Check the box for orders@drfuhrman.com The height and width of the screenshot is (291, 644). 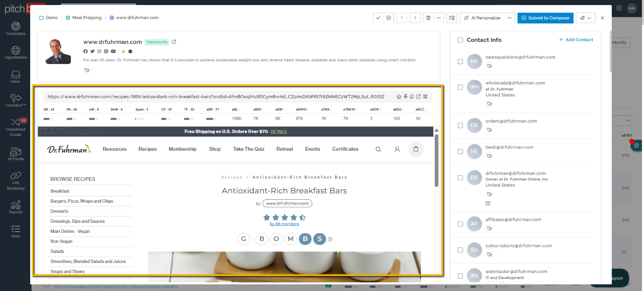460,126
